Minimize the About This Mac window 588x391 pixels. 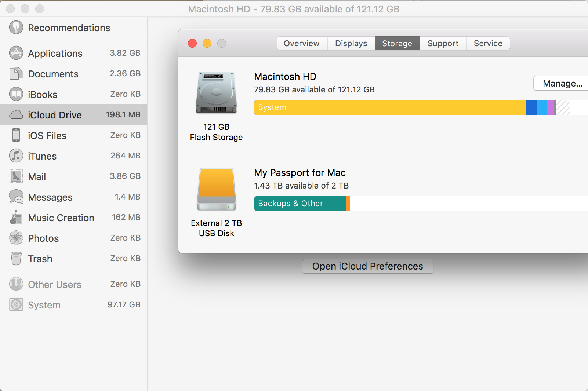[207, 43]
